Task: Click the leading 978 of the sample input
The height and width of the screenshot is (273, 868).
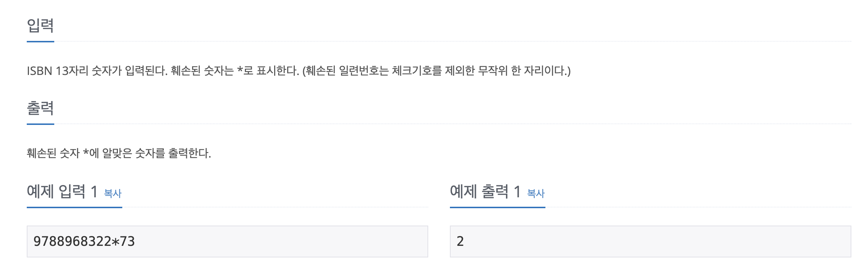Action: tap(44, 241)
